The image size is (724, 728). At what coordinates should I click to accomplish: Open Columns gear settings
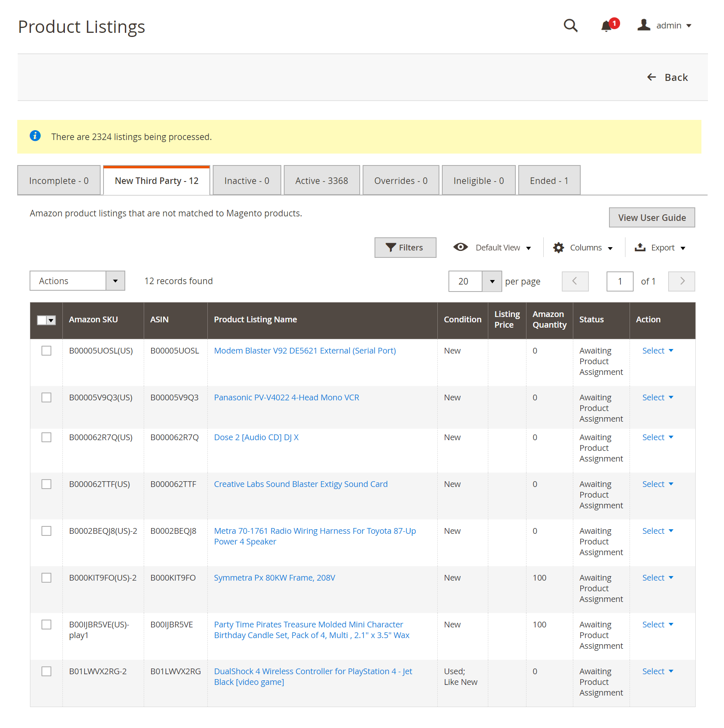[559, 248]
